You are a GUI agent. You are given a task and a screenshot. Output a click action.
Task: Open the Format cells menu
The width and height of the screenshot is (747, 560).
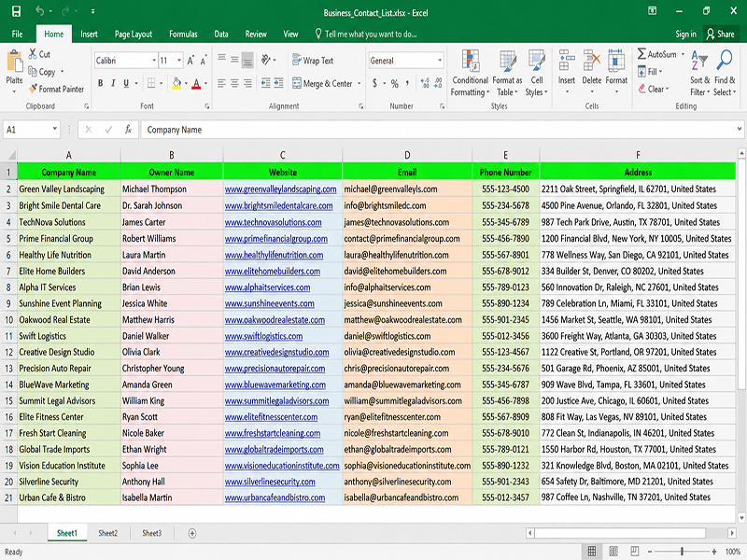(616, 72)
